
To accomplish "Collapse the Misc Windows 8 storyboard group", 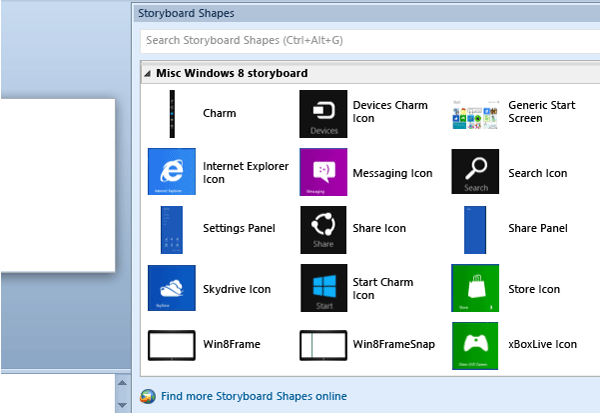I will coord(147,73).
